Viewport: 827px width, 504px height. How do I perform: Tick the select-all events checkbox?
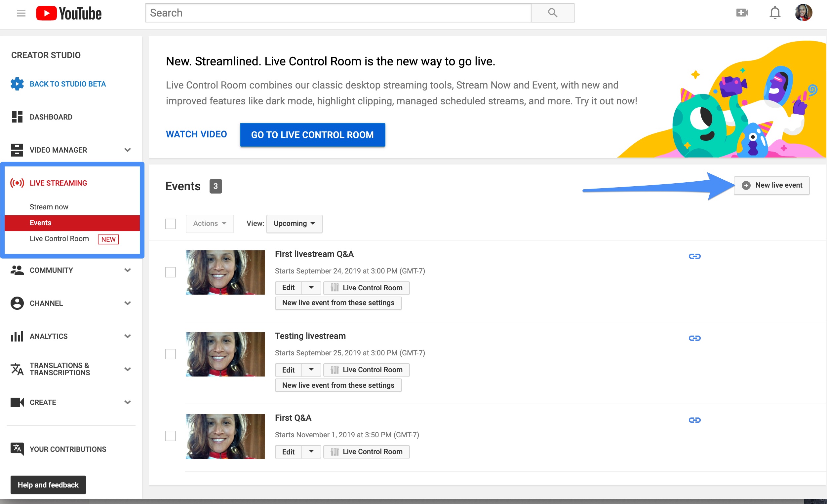(x=171, y=224)
